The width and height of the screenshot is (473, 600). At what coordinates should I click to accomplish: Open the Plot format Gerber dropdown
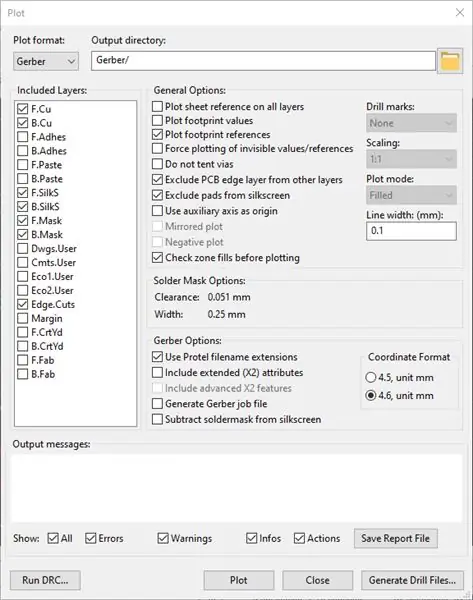(x=46, y=61)
